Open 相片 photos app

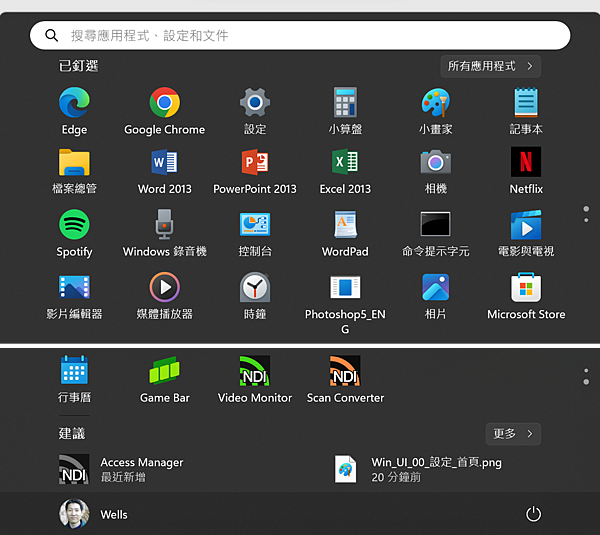(435, 297)
